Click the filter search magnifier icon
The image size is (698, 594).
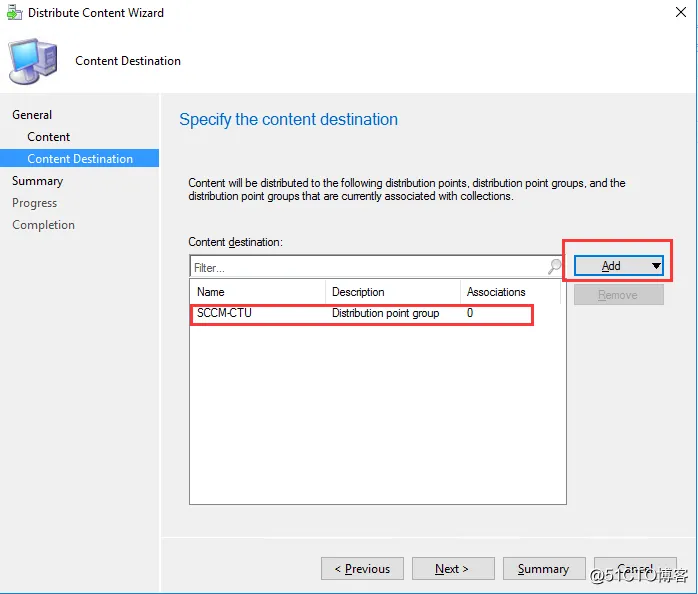(555, 267)
